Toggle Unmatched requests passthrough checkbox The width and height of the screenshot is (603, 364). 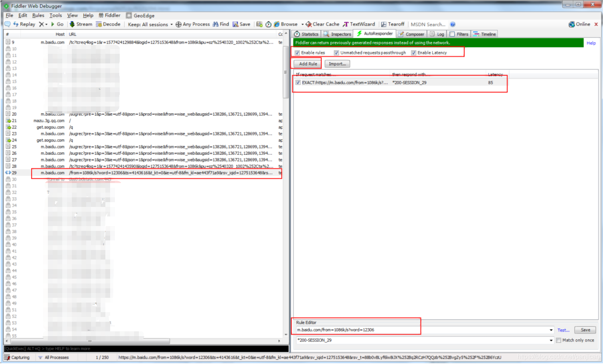[336, 53]
